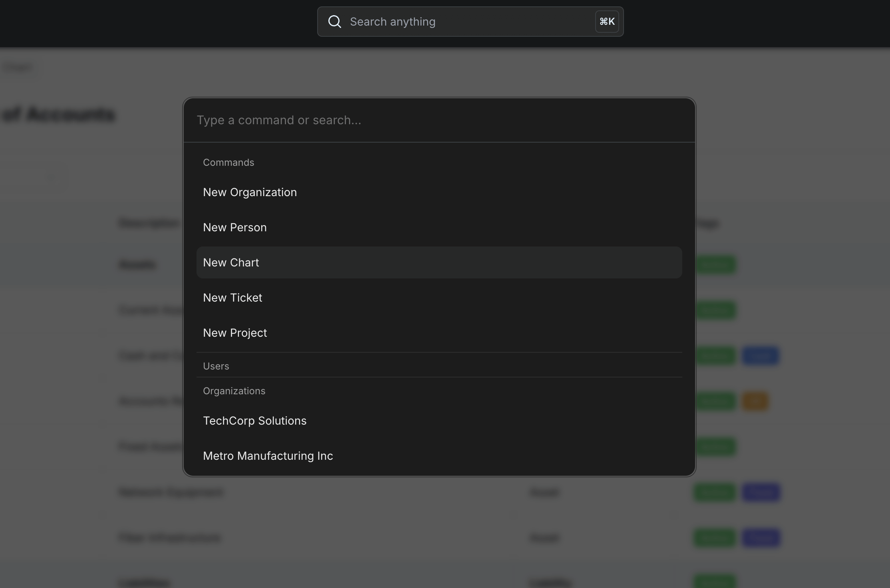
Task: Click the Organizations section header
Action: [x=234, y=391]
